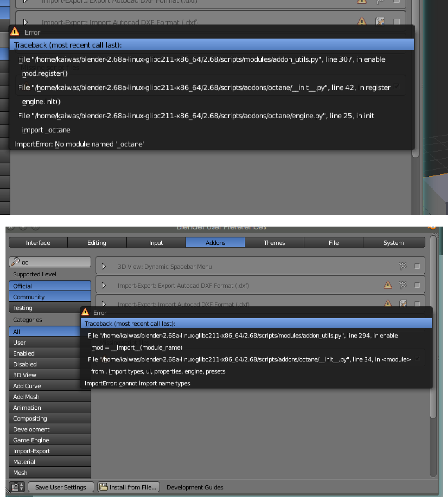
Task: Toggle the Community supported level filter
Action: [50, 297]
